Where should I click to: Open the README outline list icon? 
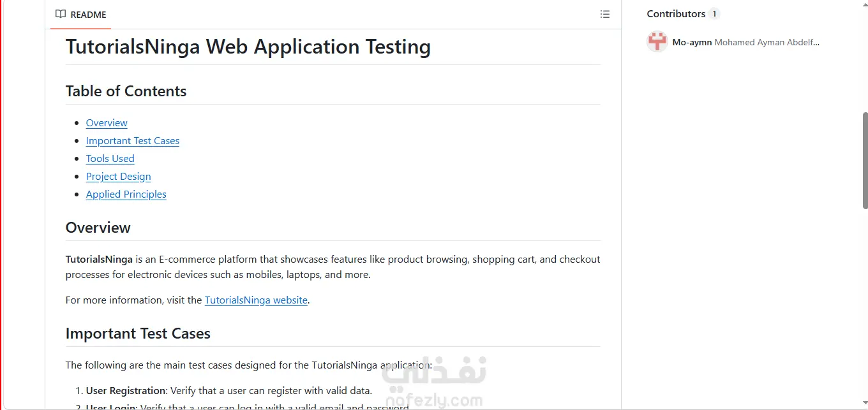coord(605,14)
